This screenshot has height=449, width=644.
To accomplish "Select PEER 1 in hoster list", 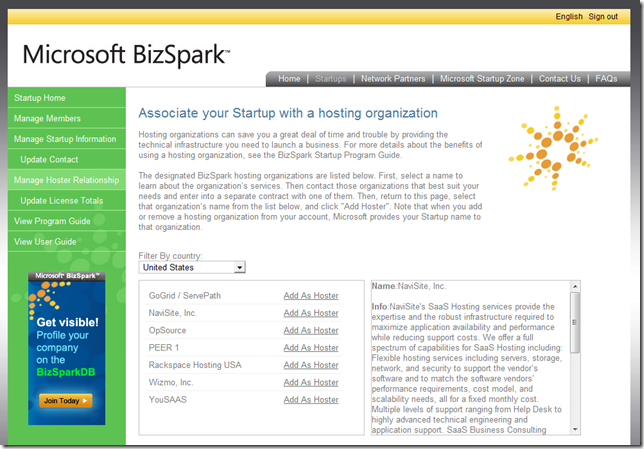I will (x=164, y=348).
